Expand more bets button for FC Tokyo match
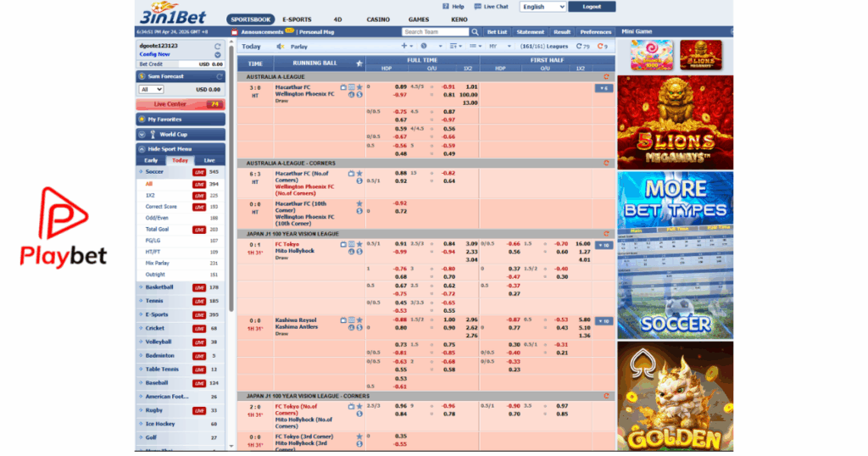868x456 pixels. pyautogui.click(x=604, y=245)
